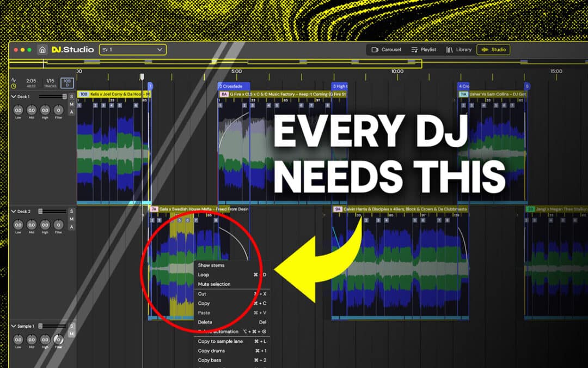Solo Deck 1 with the S button

[x=72, y=96]
